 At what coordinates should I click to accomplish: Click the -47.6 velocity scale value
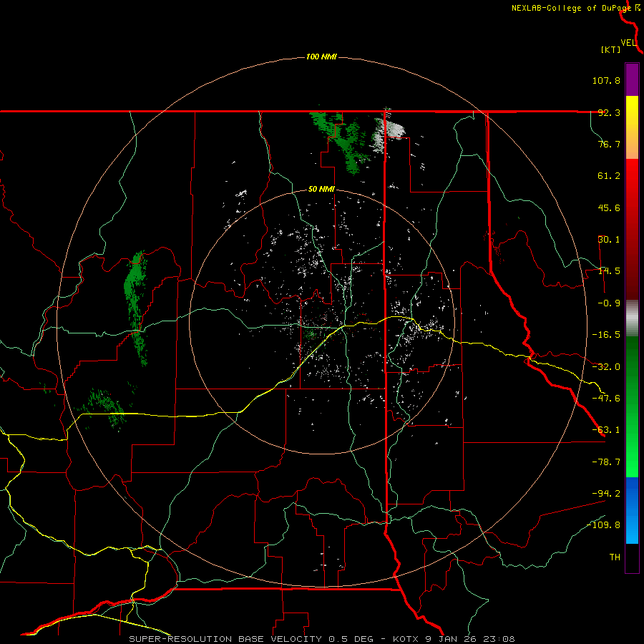[x=606, y=399]
